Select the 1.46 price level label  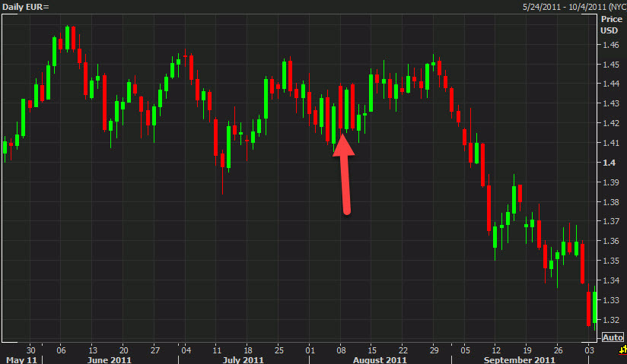[611, 45]
